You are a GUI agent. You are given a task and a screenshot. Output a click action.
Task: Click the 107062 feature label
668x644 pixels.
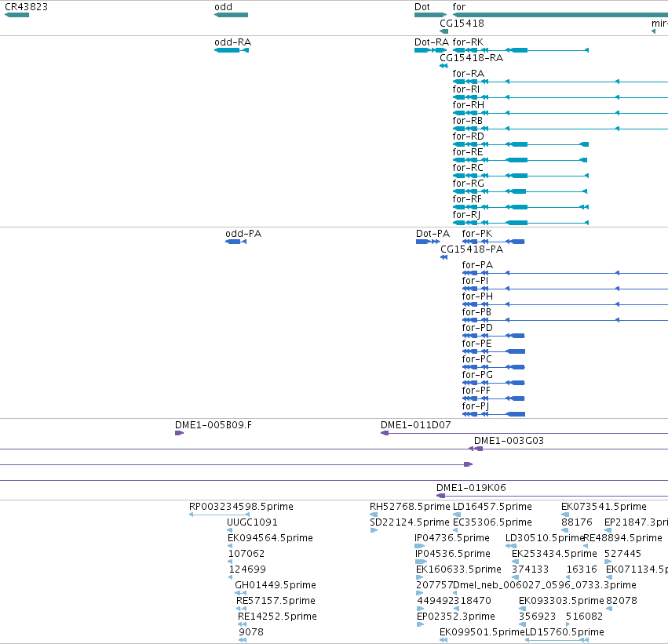click(x=246, y=554)
